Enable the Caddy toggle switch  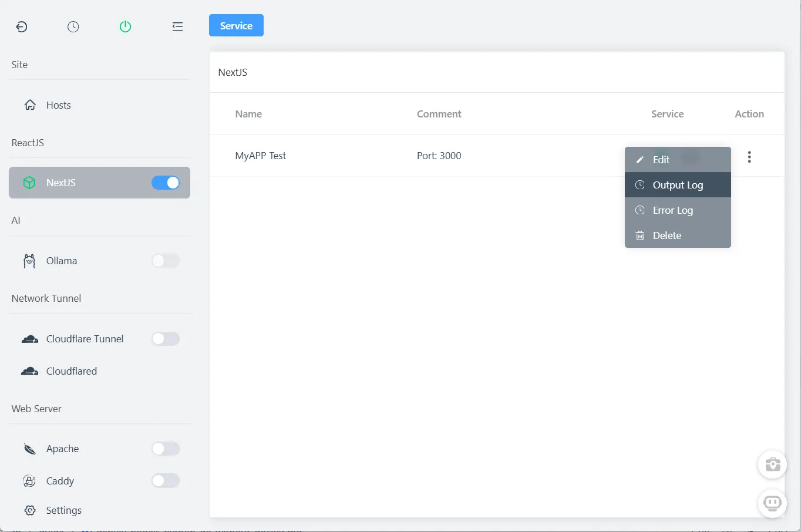(x=166, y=481)
